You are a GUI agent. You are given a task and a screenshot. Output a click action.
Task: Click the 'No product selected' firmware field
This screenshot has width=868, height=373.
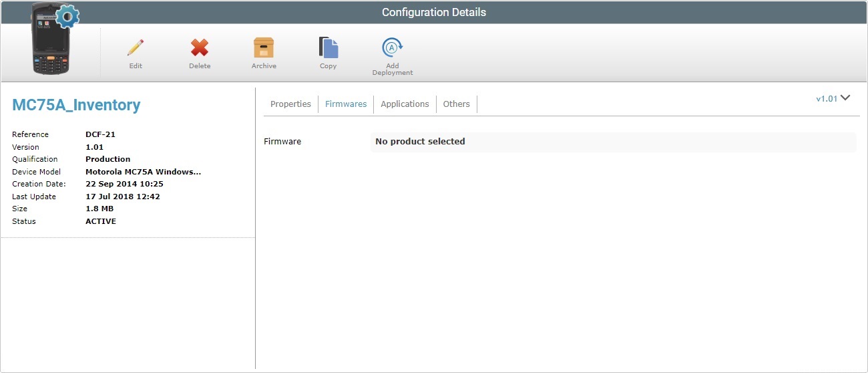[x=613, y=142]
